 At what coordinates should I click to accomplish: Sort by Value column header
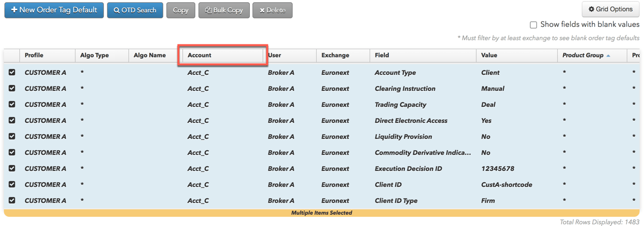click(517, 56)
